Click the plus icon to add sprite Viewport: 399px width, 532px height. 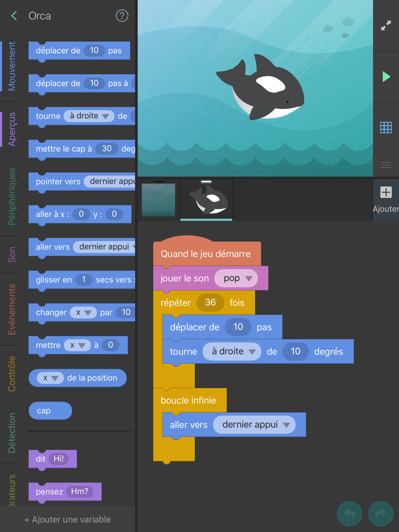[x=386, y=192]
